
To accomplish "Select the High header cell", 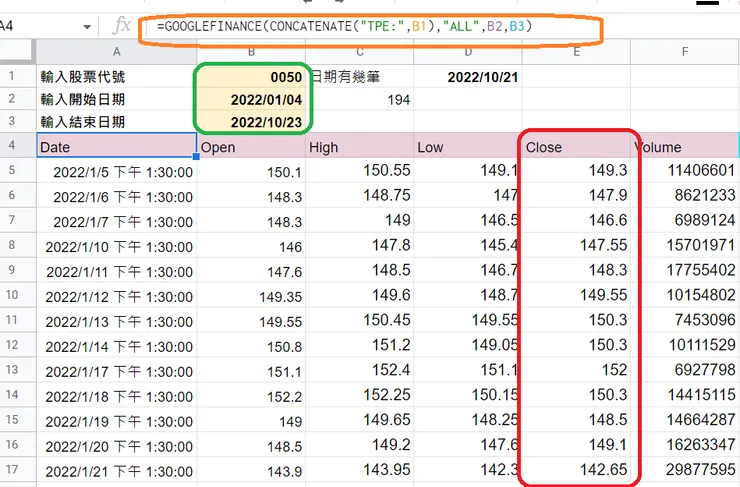I will [x=360, y=145].
